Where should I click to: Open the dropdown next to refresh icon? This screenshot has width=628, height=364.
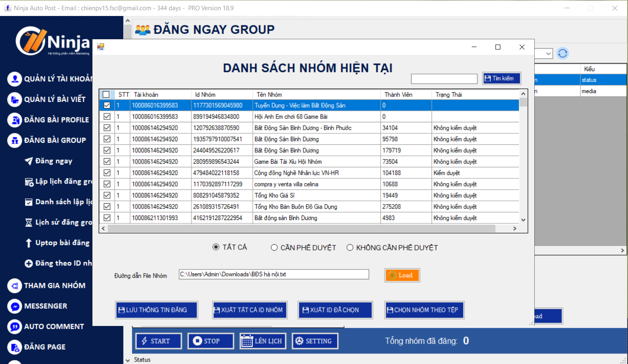point(549,54)
